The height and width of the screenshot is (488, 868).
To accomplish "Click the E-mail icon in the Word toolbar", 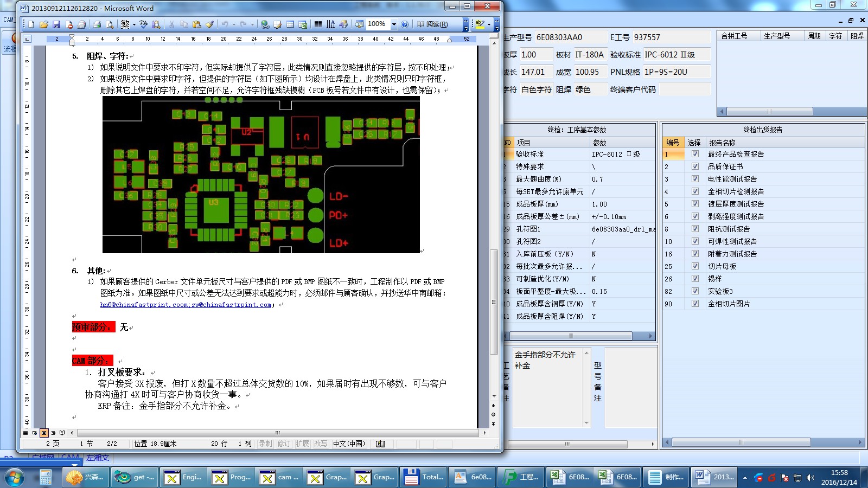I will tap(81, 24).
